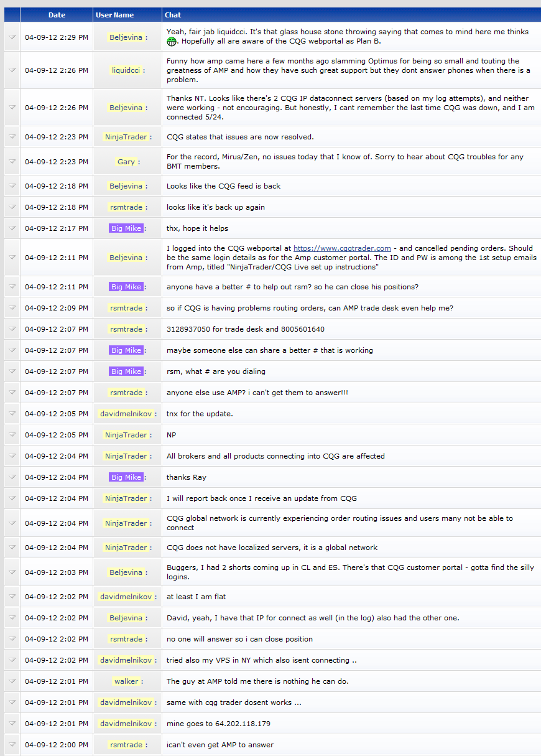Image resolution: width=541 pixels, height=756 pixels.
Task: Click Beljevina's name beside "Buggers, I had 2 shorts"
Action: pyautogui.click(x=126, y=572)
